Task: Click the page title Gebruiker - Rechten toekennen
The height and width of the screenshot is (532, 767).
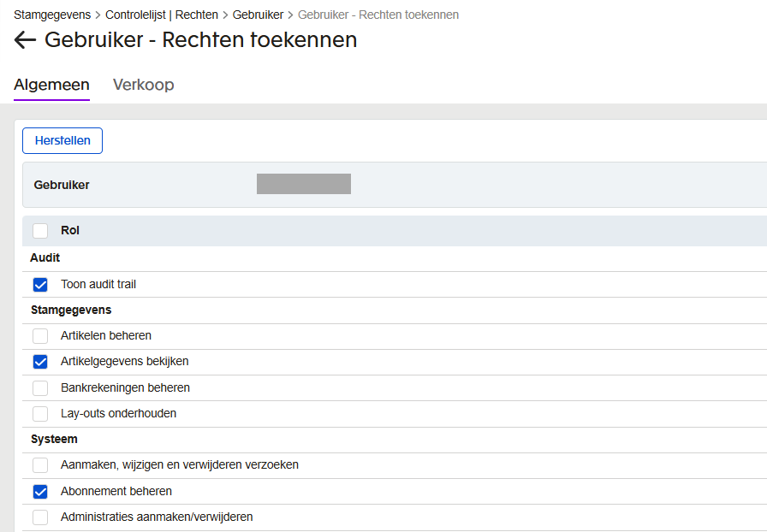Action: click(200, 40)
